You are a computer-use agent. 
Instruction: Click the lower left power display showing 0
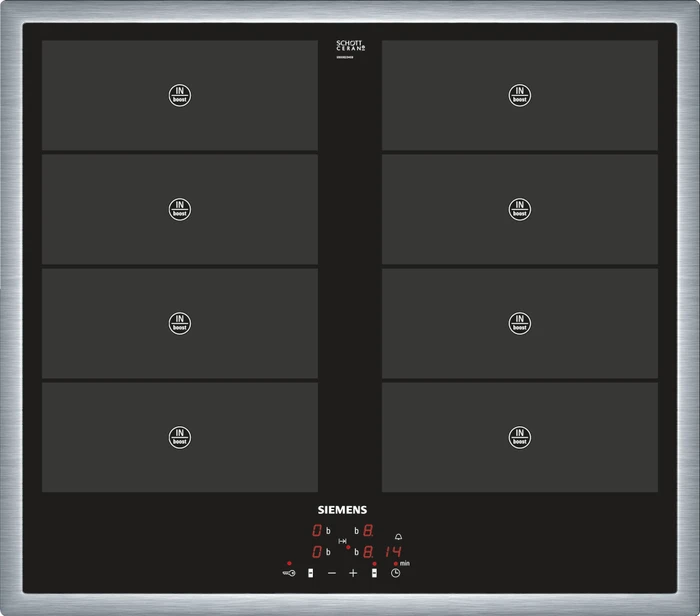(317, 552)
